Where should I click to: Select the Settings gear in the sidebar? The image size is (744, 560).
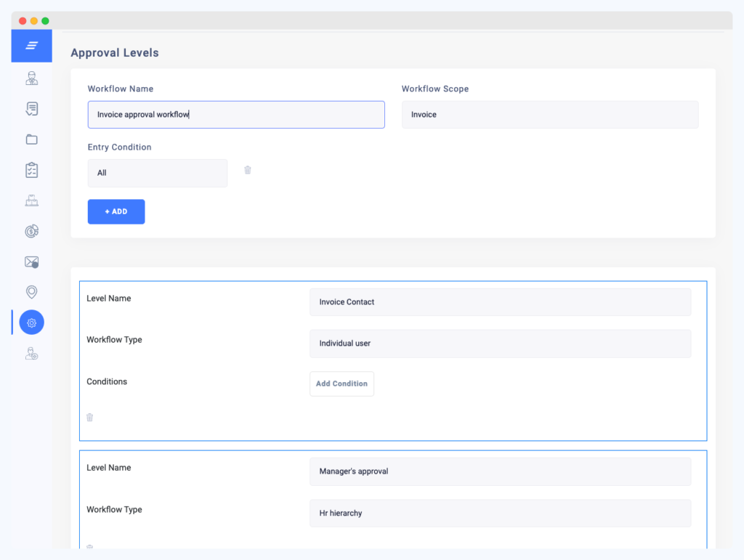31,322
